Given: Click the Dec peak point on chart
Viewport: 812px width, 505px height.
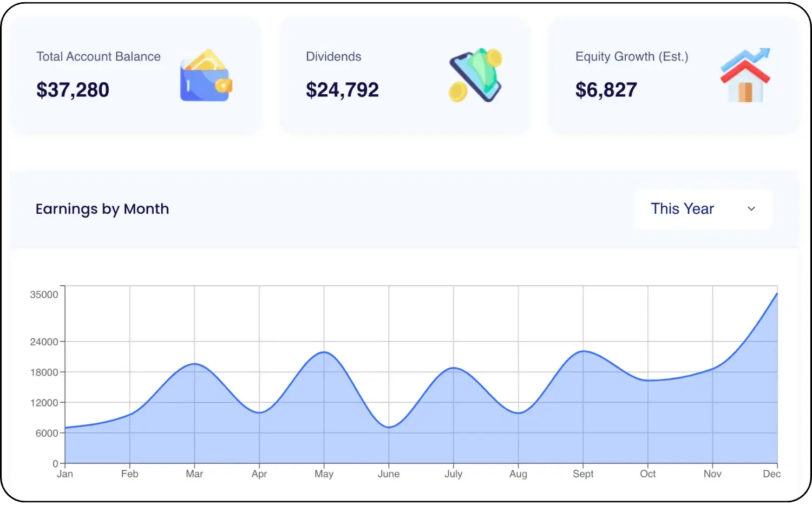Looking at the screenshot, I should [777, 294].
